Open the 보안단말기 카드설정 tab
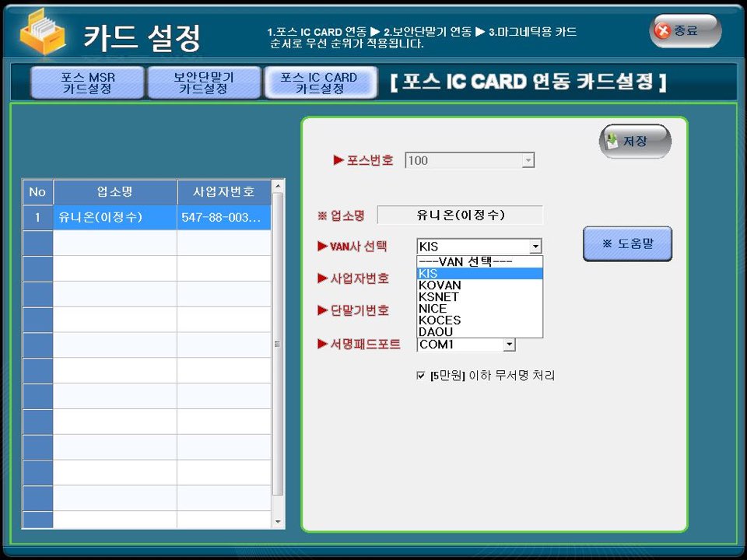 (203, 83)
